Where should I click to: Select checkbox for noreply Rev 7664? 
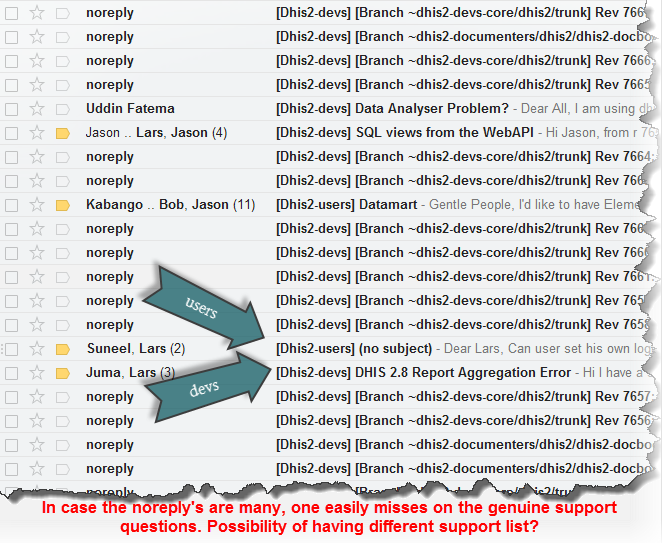[11, 157]
